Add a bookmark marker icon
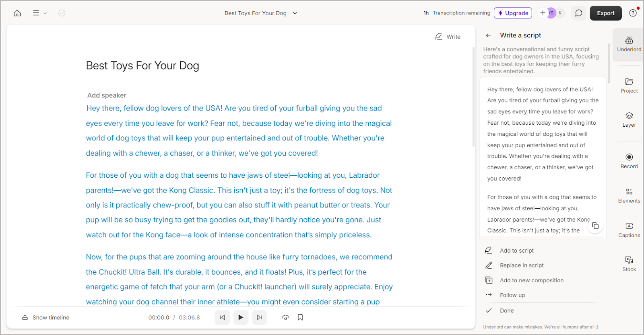The width and height of the screenshot is (644, 335). point(300,317)
